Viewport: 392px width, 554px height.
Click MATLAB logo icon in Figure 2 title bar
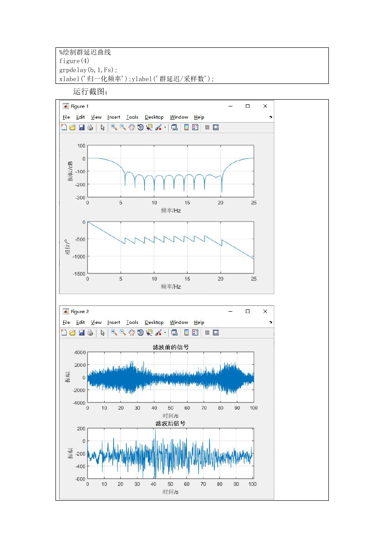coord(66,312)
